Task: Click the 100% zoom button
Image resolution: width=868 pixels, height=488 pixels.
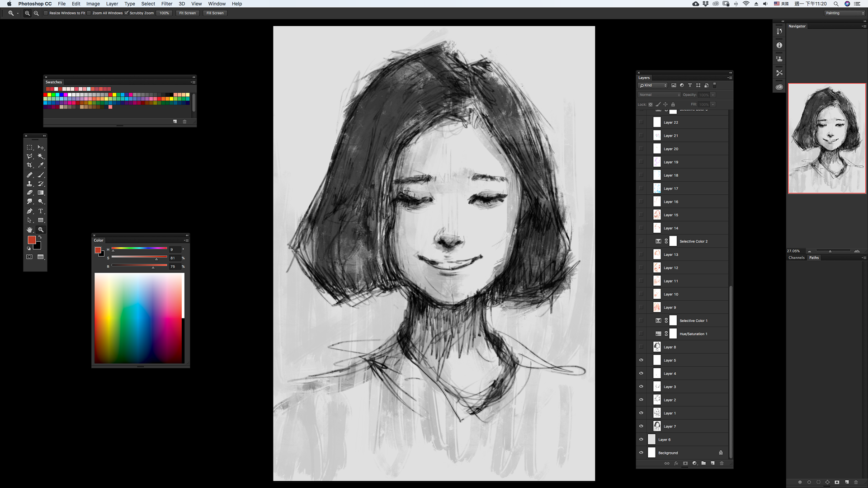Action: point(164,13)
